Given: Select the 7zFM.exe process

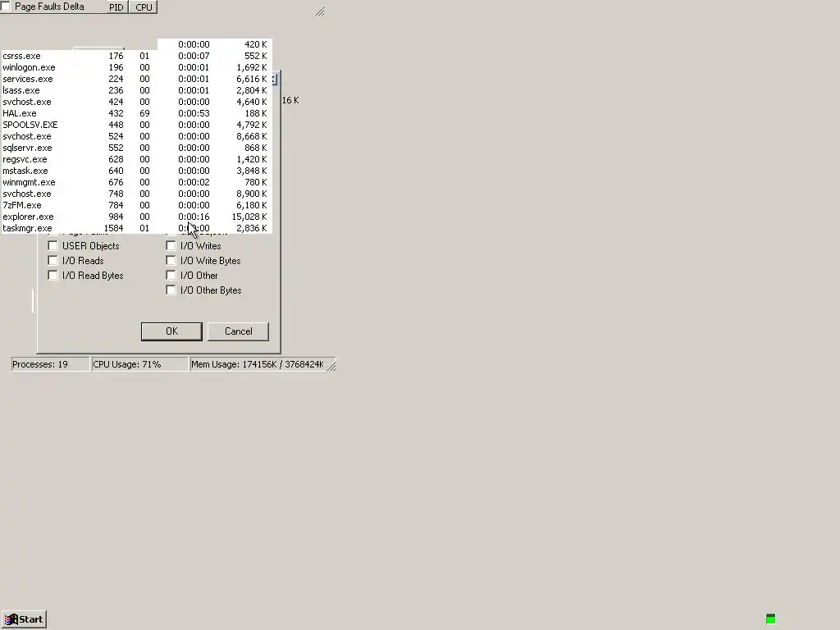Looking at the screenshot, I should point(137,205).
